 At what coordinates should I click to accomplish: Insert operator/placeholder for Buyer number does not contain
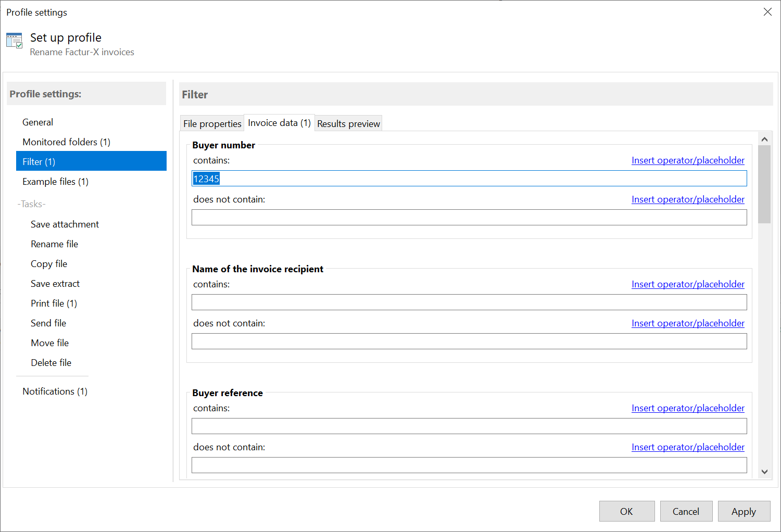(x=688, y=199)
